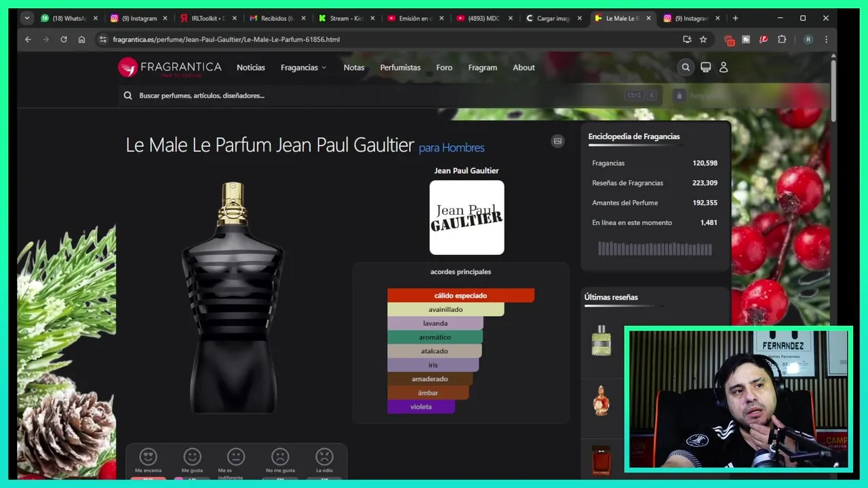Screen dimensions: 868x488
Task: Reload the page with refresh icon
Action: point(64,39)
